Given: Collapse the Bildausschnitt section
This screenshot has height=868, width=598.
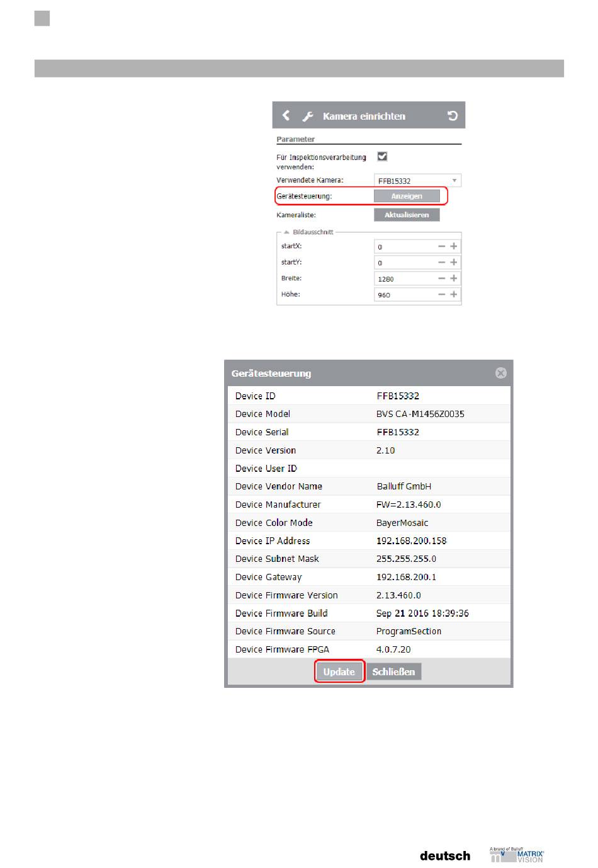Looking at the screenshot, I should click(x=287, y=232).
